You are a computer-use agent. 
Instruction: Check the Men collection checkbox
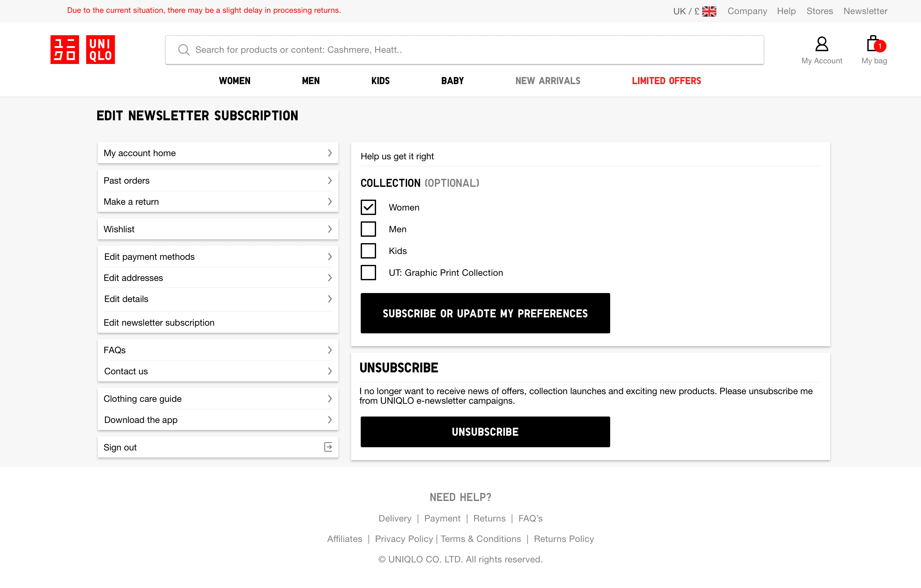pyautogui.click(x=368, y=229)
